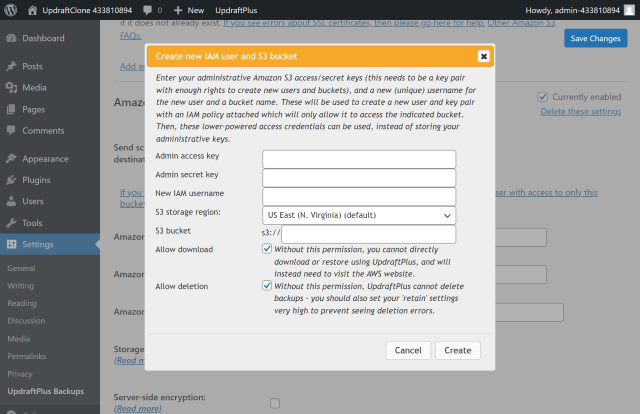This screenshot has height=414, width=640.
Task: Click the Dashboard icon in sidebar
Action: (11, 38)
